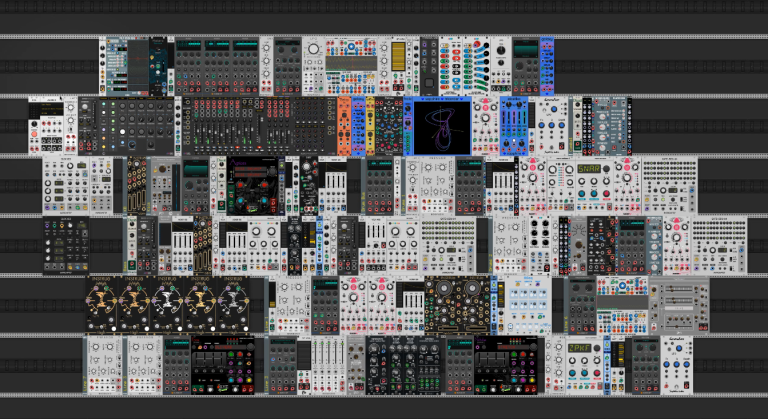The image size is (768, 419).
Task: Click the yellow striped display in top row
Action: click(x=398, y=56)
